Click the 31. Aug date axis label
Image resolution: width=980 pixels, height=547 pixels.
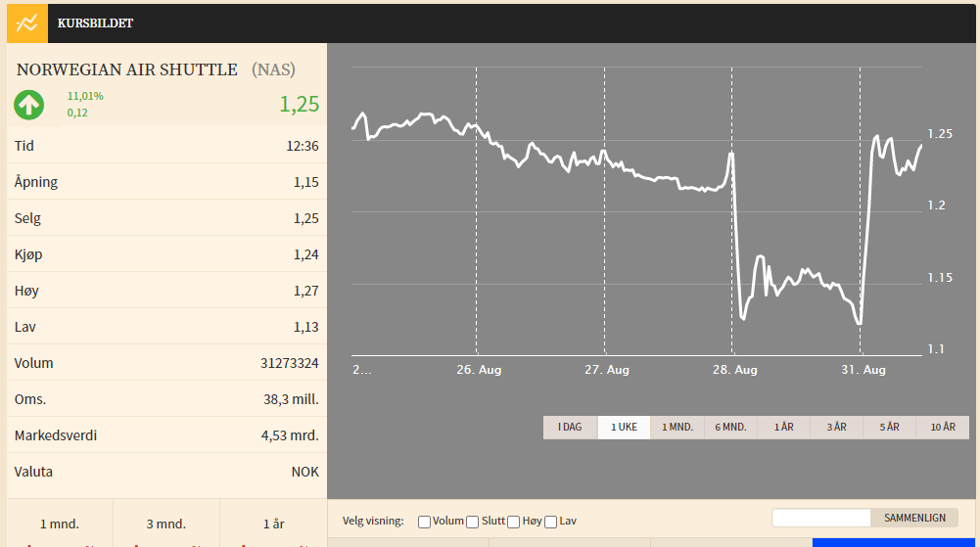863,370
